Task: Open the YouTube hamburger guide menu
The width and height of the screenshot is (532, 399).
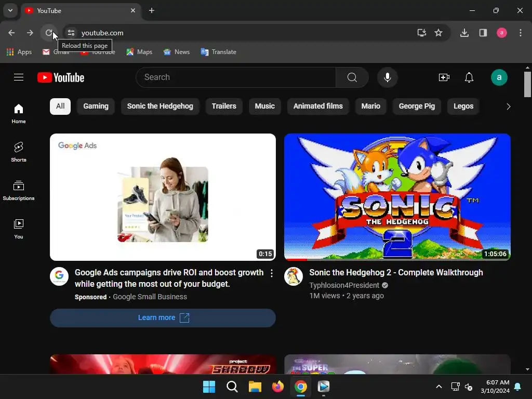Action: point(19,77)
